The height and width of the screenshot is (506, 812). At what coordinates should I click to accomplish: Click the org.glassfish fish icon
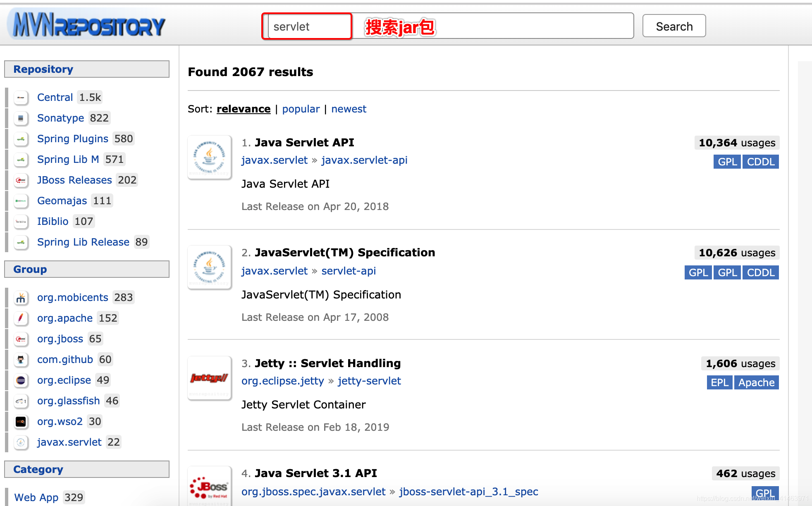point(21,401)
